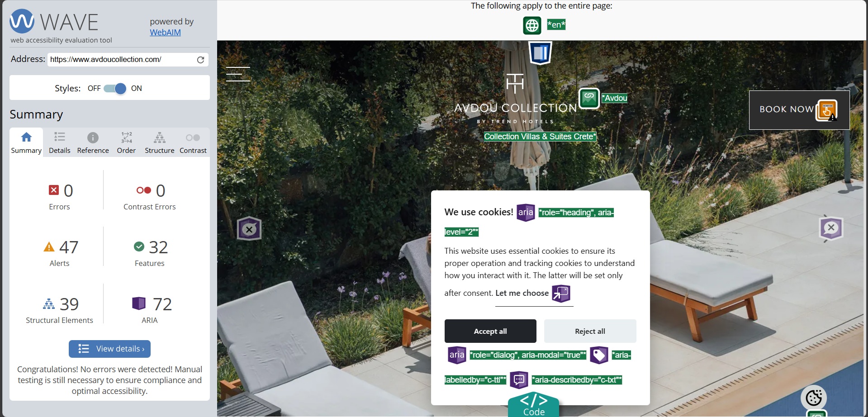Click the blue landmark region icon
This screenshot has width=868, height=417.
pyautogui.click(x=541, y=53)
